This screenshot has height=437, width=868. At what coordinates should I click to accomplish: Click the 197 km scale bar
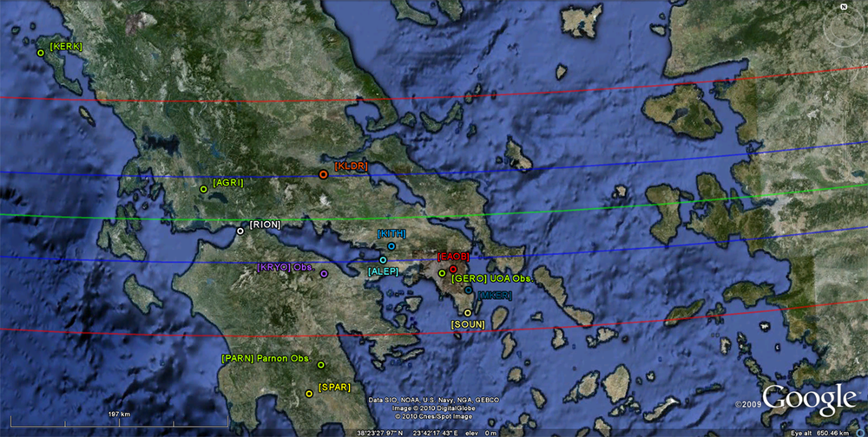pos(117,415)
